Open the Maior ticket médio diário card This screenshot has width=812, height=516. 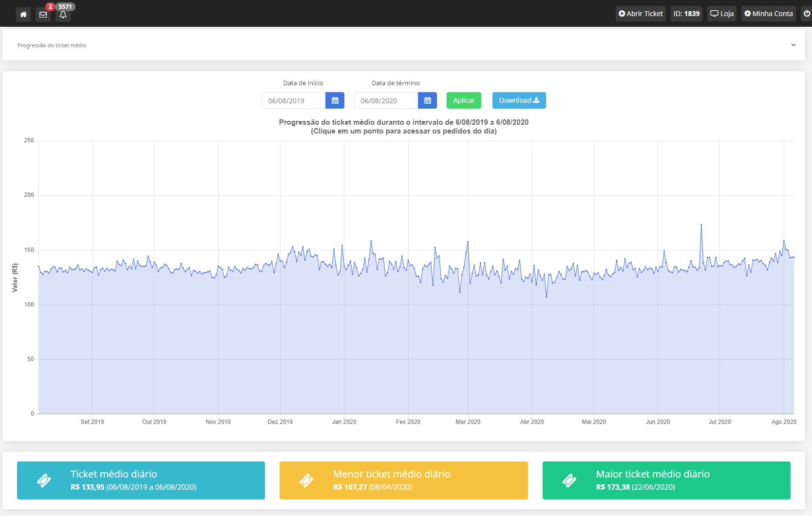[666, 480]
